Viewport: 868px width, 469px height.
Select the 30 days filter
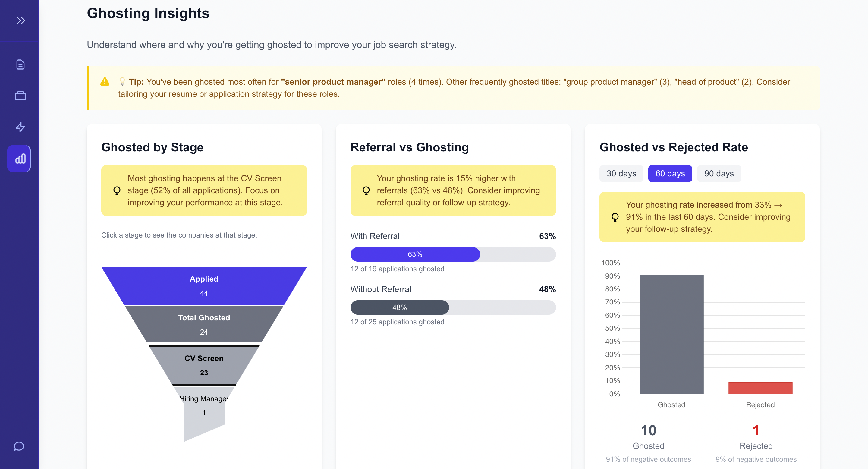pyautogui.click(x=621, y=174)
